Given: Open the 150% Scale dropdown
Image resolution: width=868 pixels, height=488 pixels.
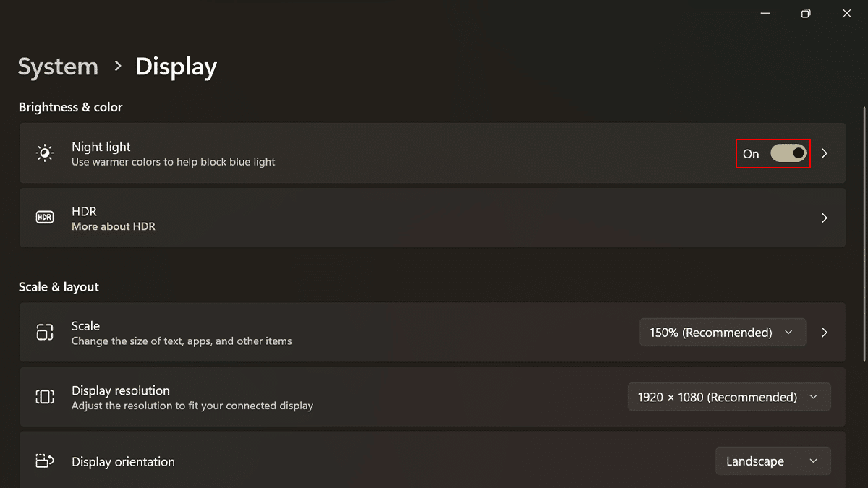Looking at the screenshot, I should click(722, 333).
